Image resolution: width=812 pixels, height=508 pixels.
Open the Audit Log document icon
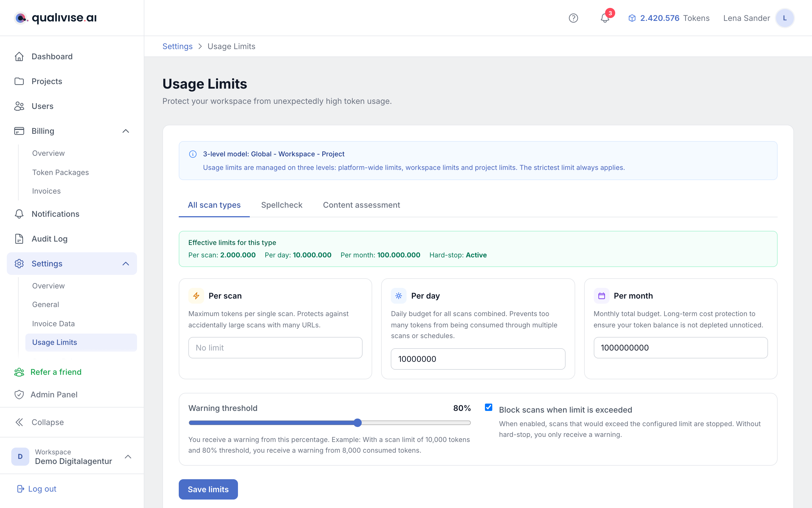pos(19,239)
